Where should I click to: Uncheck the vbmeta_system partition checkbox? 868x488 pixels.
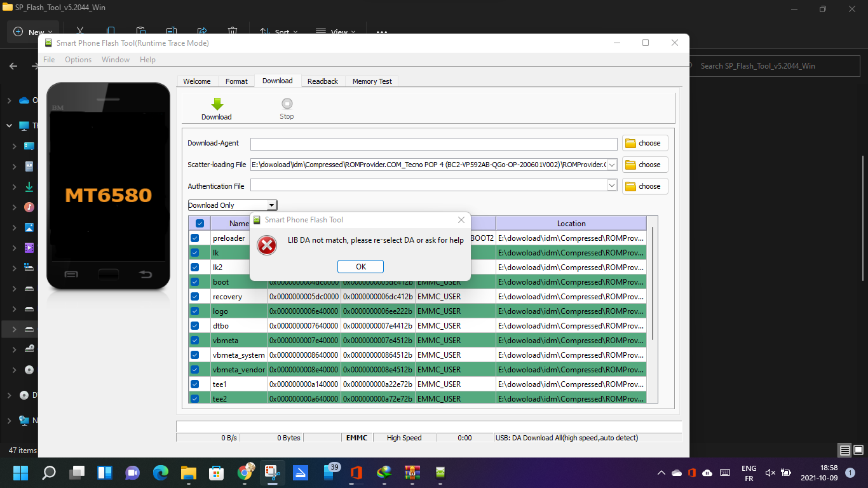click(195, 355)
